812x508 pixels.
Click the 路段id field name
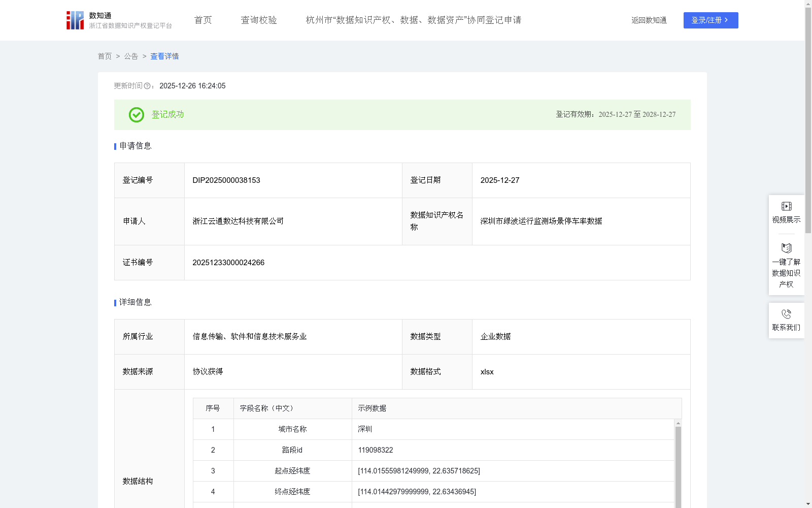pyautogui.click(x=292, y=450)
